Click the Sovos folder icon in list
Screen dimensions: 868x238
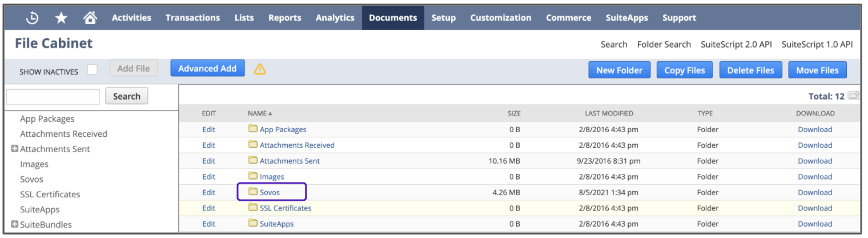click(x=253, y=192)
